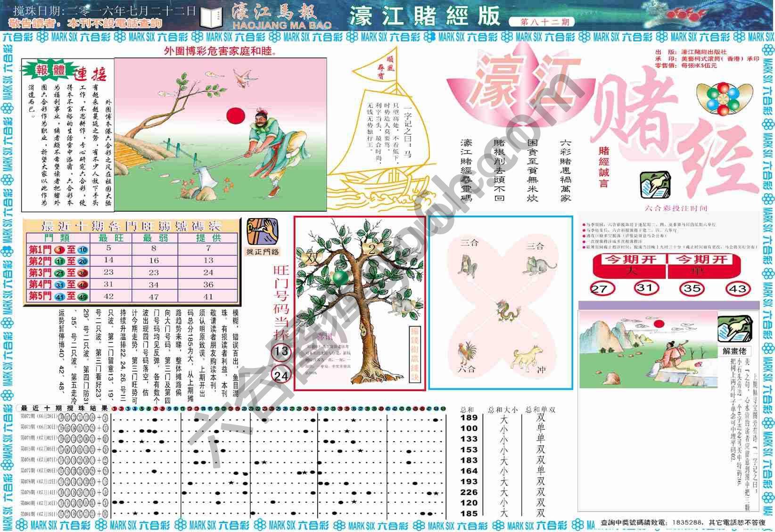The height and width of the screenshot is (532, 775).
Task: Click the 总和大小 column header
Action: (x=503, y=410)
